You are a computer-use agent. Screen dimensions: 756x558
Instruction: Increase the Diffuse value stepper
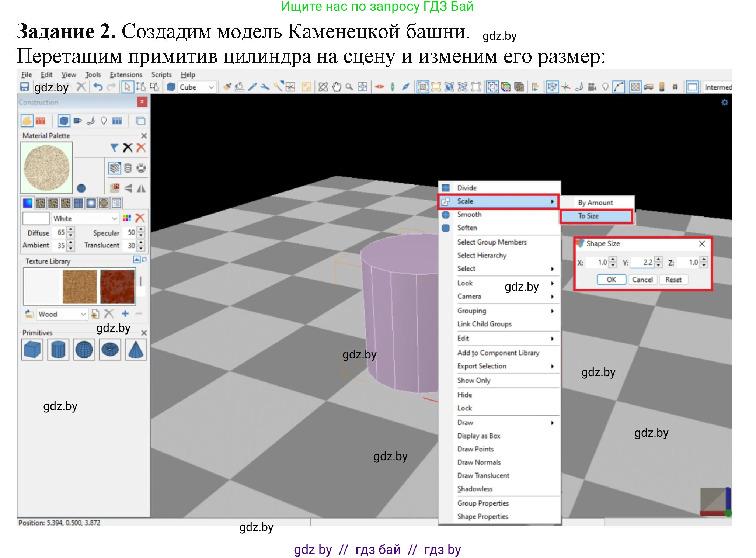[x=71, y=230]
